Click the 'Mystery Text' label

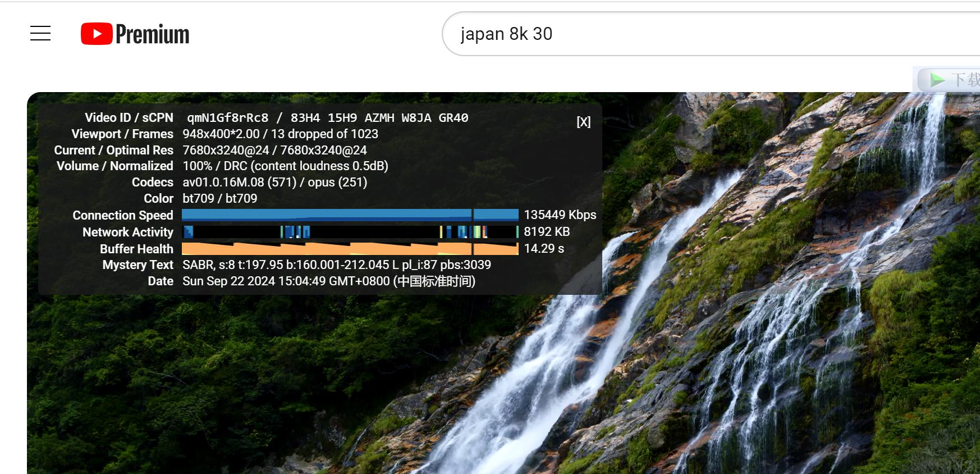(x=138, y=265)
